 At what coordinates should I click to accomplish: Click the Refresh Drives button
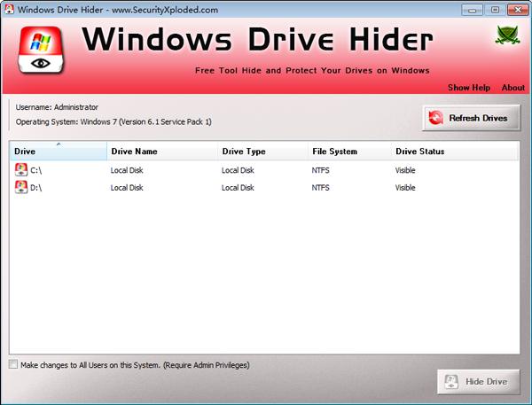pyautogui.click(x=472, y=118)
